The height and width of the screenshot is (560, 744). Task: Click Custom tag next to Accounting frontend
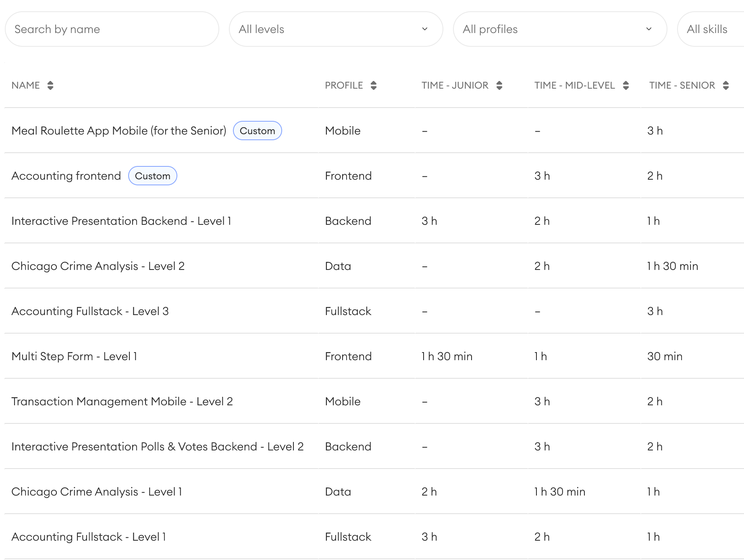coord(152,176)
